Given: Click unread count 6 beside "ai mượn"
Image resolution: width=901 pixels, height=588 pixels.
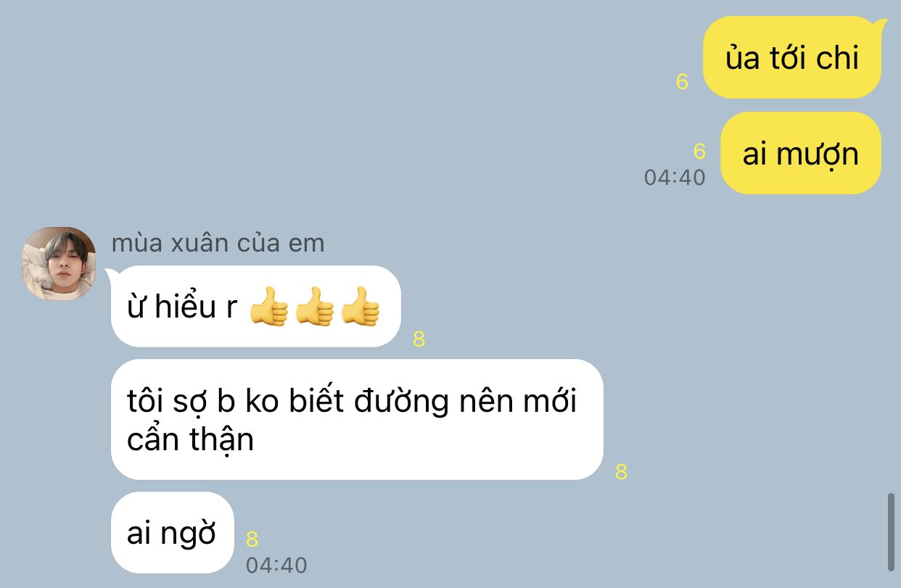Looking at the screenshot, I should (x=699, y=151).
